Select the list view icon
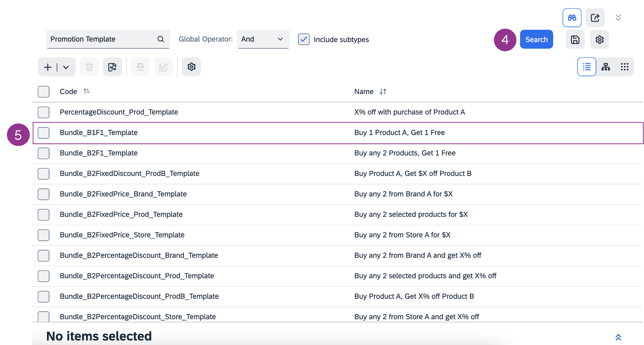This screenshot has width=644, height=345. pyautogui.click(x=587, y=67)
